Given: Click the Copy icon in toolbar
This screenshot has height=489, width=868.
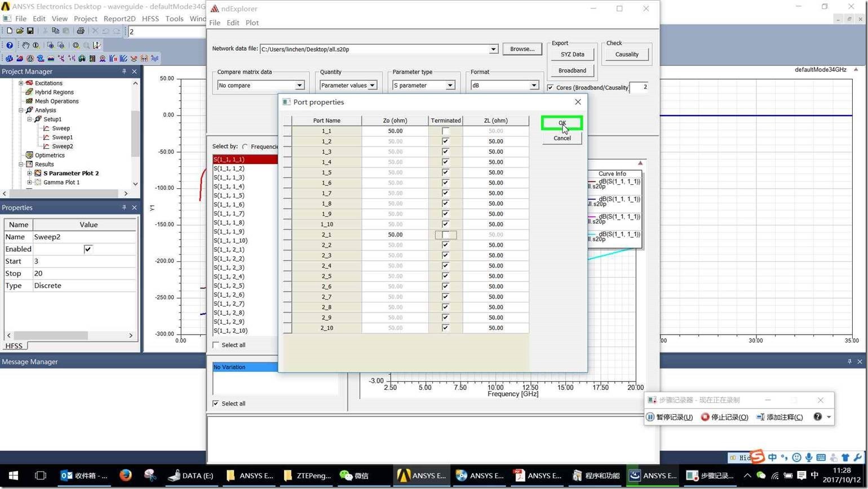Looking at the screenshot, I should click(55, 31).
